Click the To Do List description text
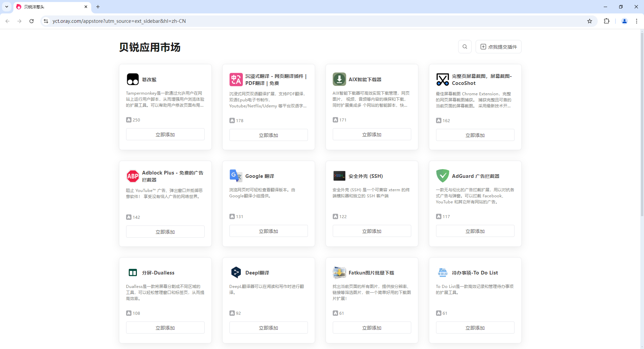644x349 pixels. (475, 290)
